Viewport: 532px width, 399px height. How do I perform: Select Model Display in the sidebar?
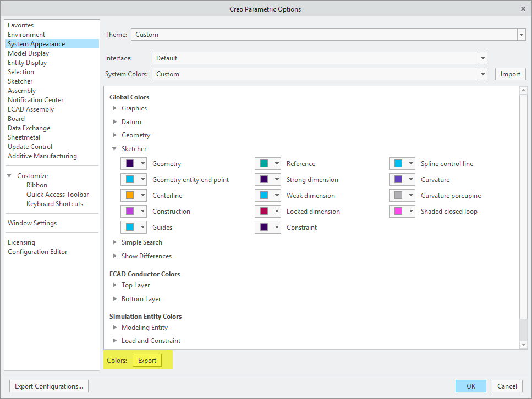[28, 53]
